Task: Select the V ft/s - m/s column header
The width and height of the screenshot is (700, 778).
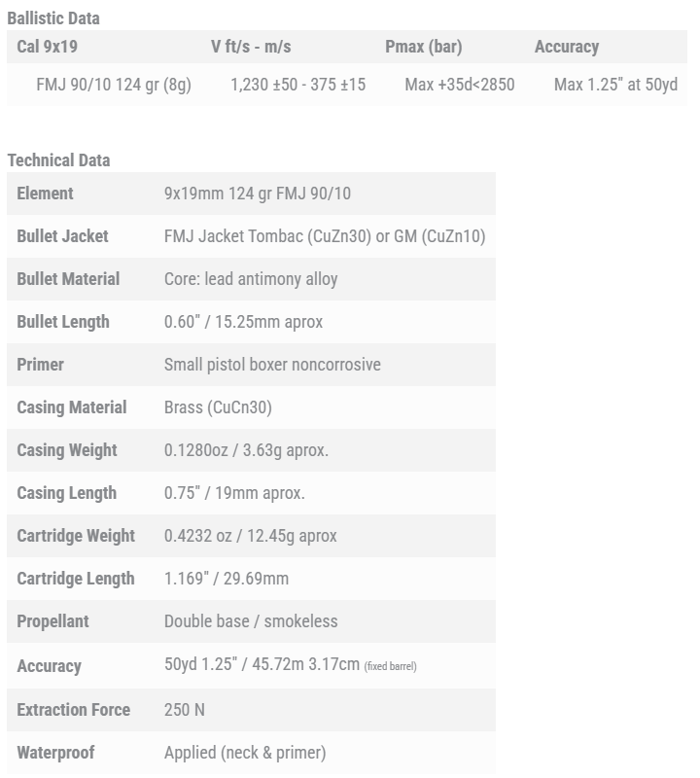Action: (x=251, y=47)
